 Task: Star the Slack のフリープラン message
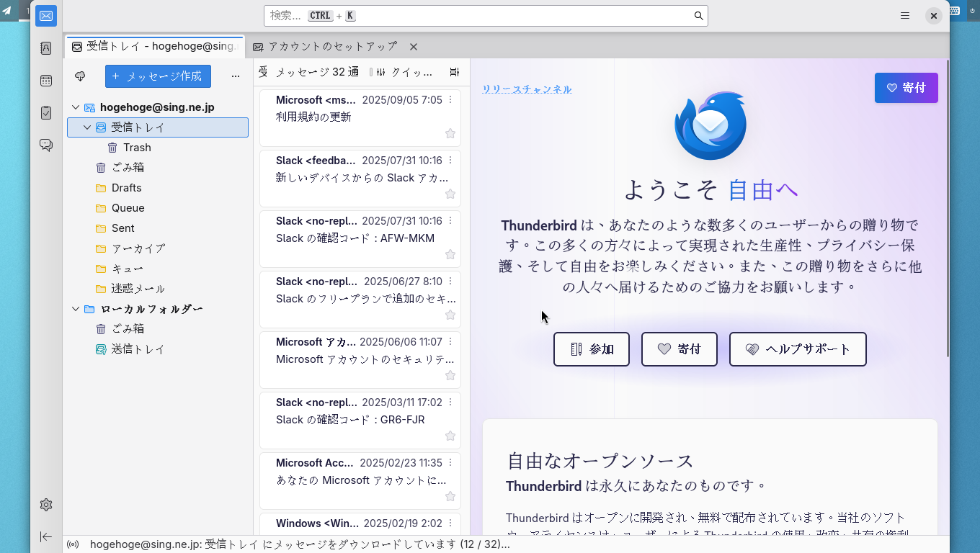point(450,315)
